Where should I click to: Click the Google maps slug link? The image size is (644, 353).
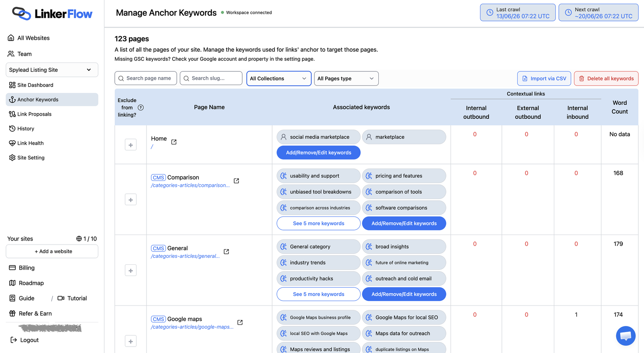[x=192, y=327]
